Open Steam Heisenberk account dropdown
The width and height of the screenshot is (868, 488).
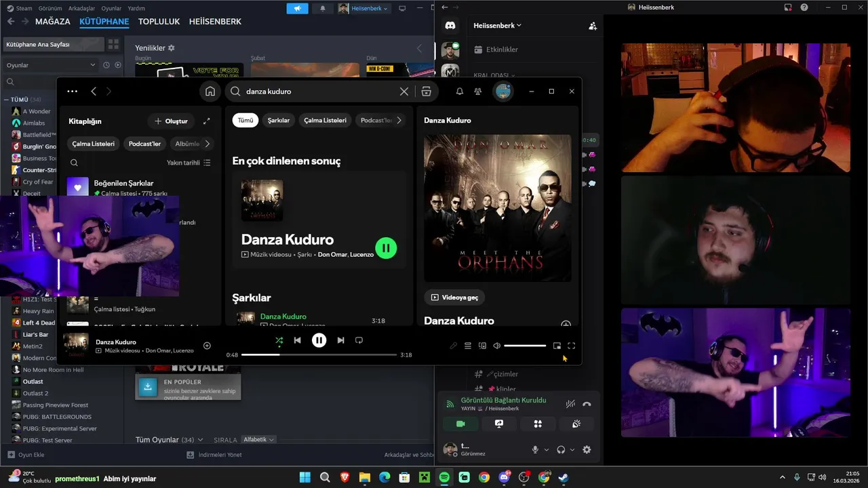pos(364,8)
